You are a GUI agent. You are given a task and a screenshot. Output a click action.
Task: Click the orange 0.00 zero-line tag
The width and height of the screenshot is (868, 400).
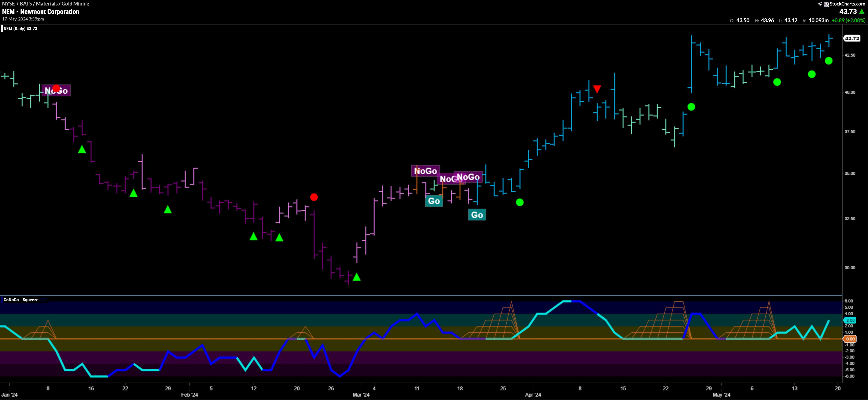tap(850, 339)
